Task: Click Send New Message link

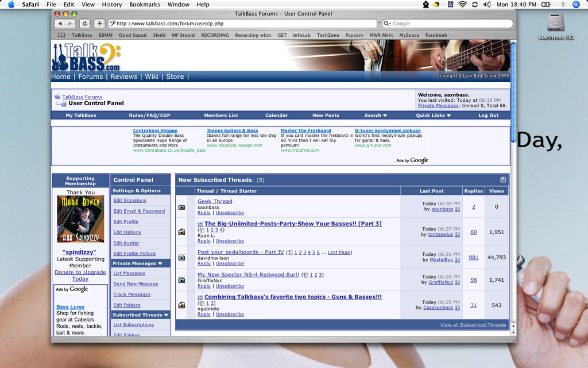Action: (x=136, y=284)
